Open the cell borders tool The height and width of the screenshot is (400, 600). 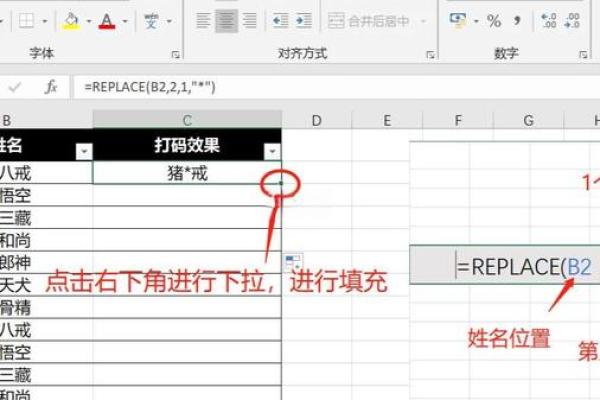pos(26,21)
